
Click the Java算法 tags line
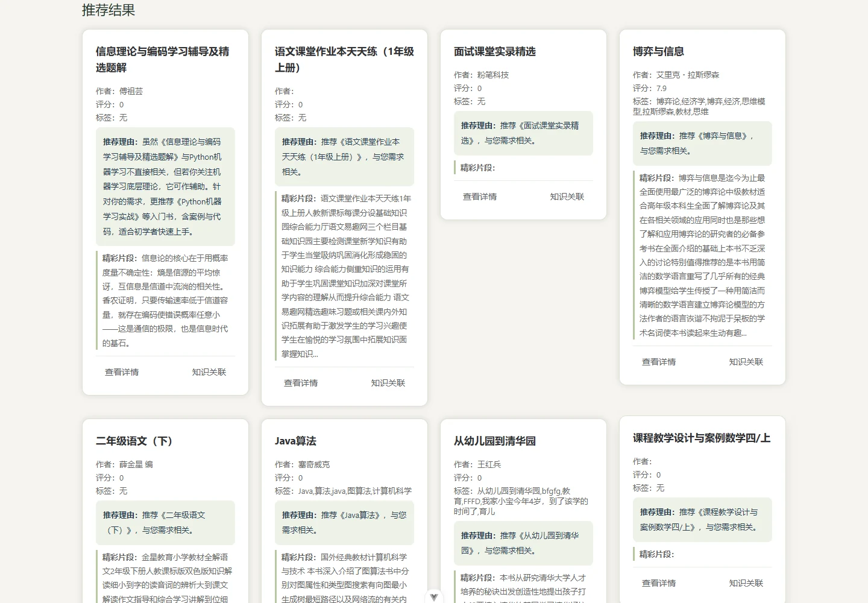coord(344,491)
